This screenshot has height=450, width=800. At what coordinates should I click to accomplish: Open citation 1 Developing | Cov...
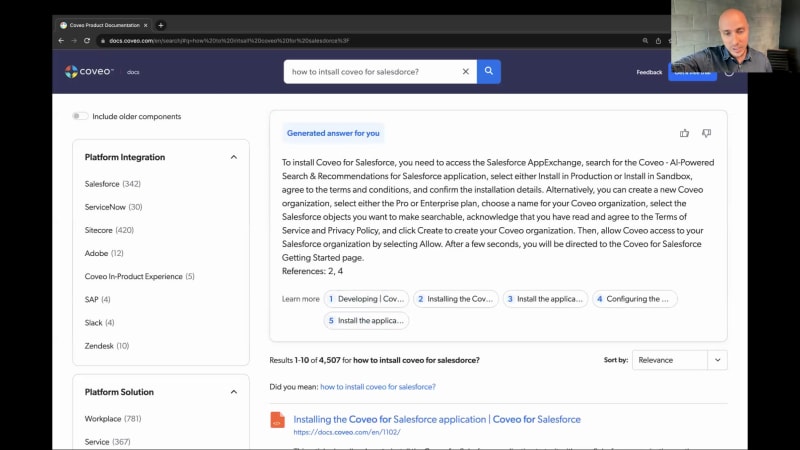(x=366, y=299)
